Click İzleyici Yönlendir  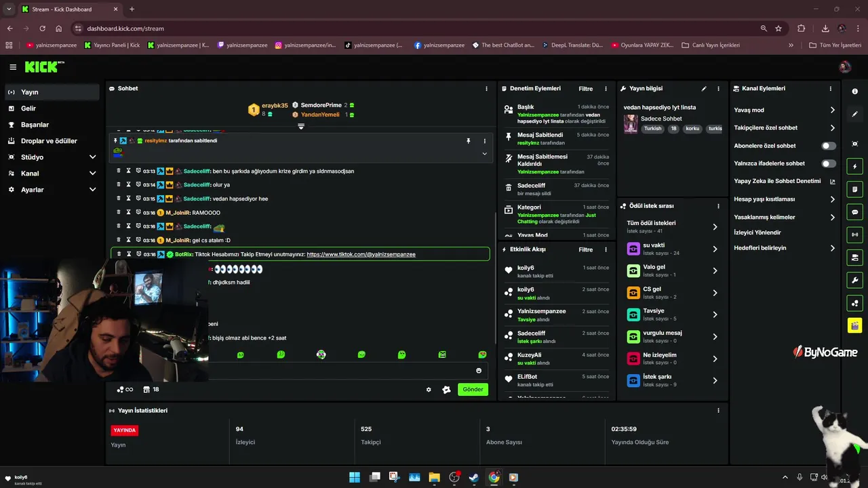click(757, 232)
